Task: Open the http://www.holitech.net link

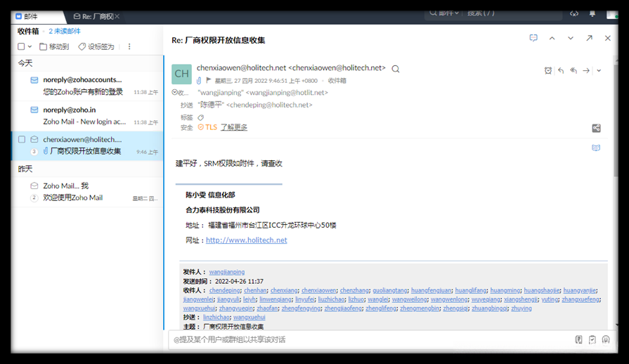Action: click(246, 240)
